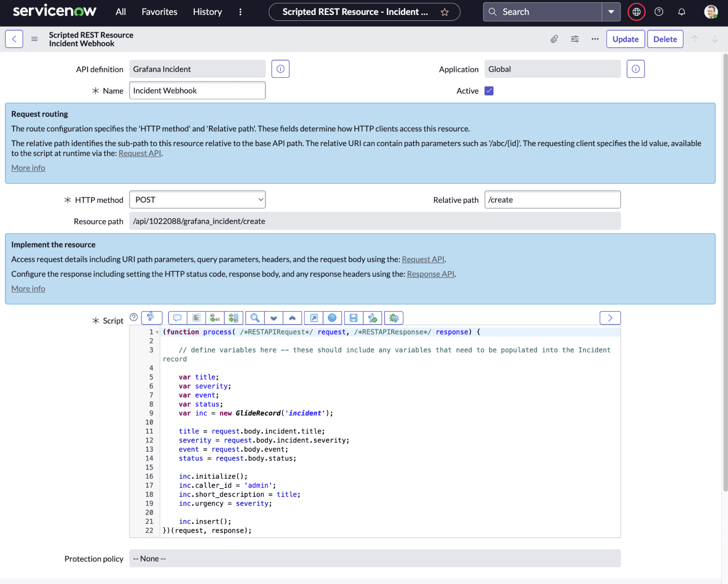Check script syntax with the green check icon

(373, 317)
